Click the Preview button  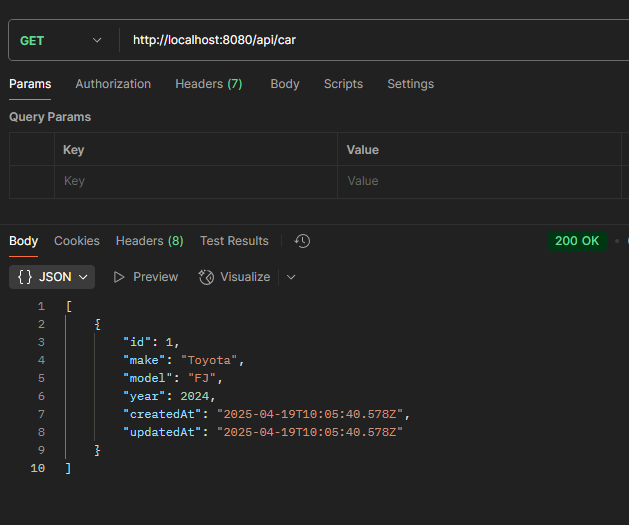146,277
